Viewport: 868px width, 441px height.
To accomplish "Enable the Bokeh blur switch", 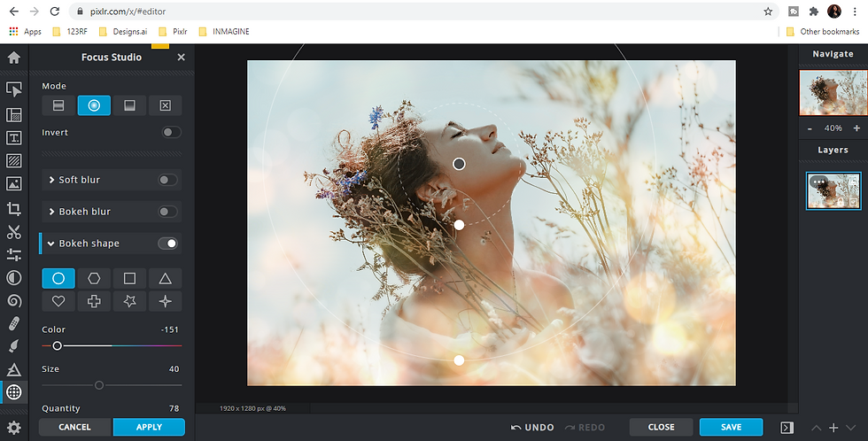I will pyautogui.click(x=167, y=212).
